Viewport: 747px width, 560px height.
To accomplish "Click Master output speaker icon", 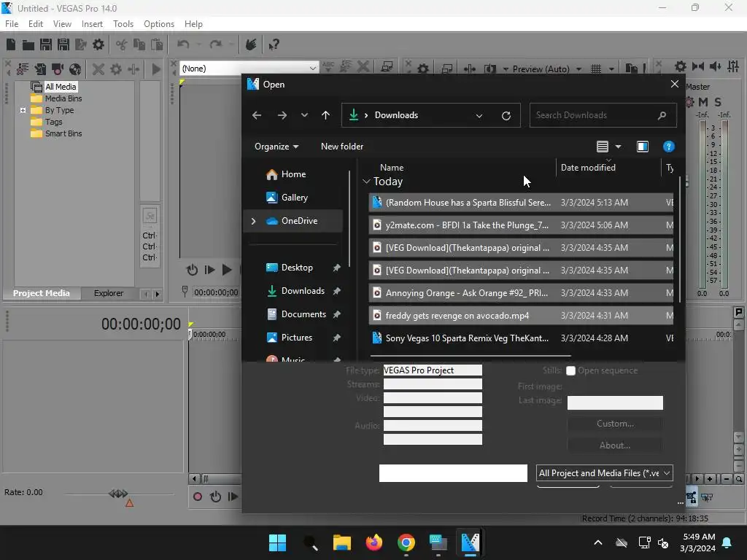I will [715, 66].
